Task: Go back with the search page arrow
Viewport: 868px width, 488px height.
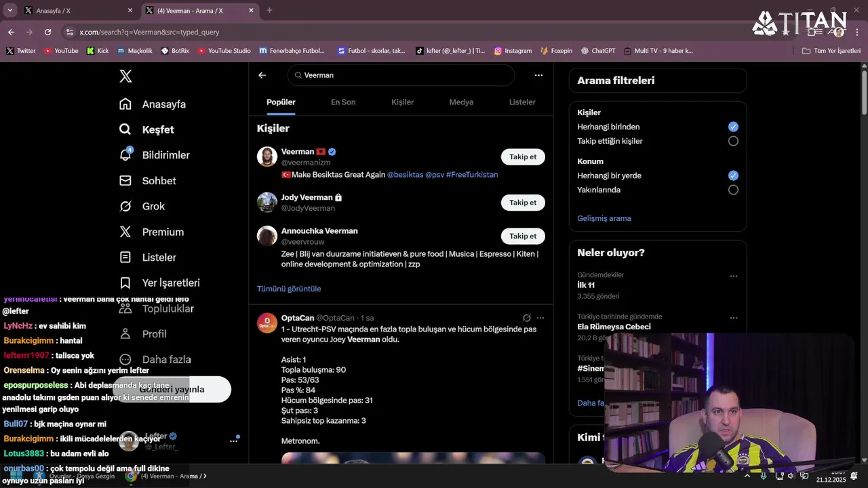Action: [x=262, y=75]
